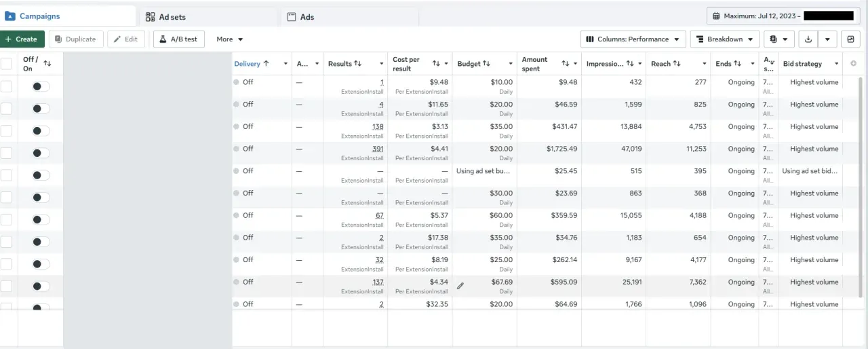Click the Cost per result sort arrows
868x349 pixels.
437,64
